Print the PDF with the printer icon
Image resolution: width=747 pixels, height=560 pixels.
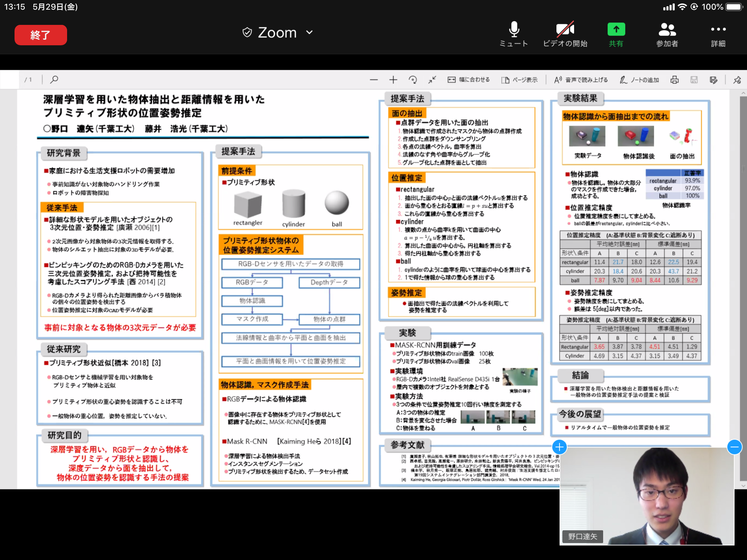674,80
